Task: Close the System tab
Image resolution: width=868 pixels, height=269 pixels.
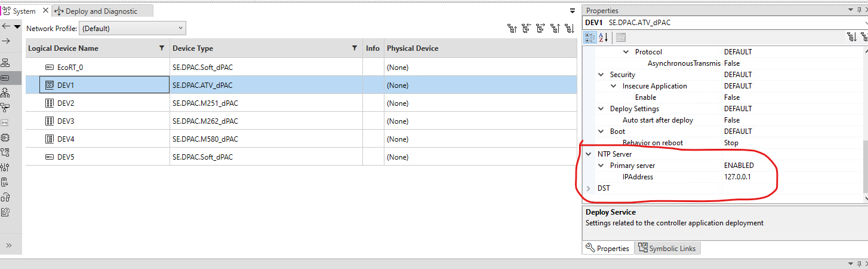Action: (46, 11)
